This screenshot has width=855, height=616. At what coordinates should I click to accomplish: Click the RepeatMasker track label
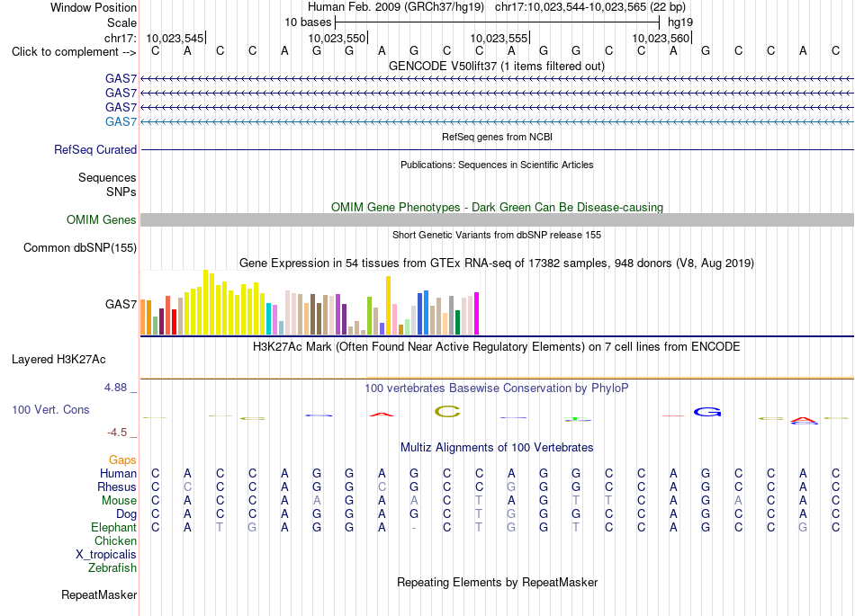point(99,594)
